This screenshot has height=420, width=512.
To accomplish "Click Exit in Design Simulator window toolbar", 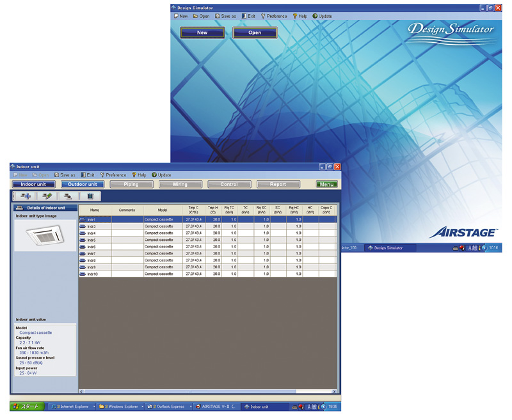I will 248,16.
